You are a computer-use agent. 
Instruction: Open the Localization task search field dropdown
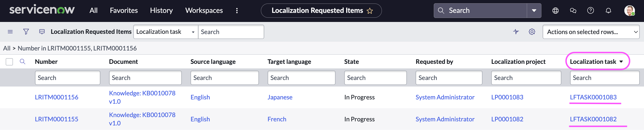coord(166,32)
